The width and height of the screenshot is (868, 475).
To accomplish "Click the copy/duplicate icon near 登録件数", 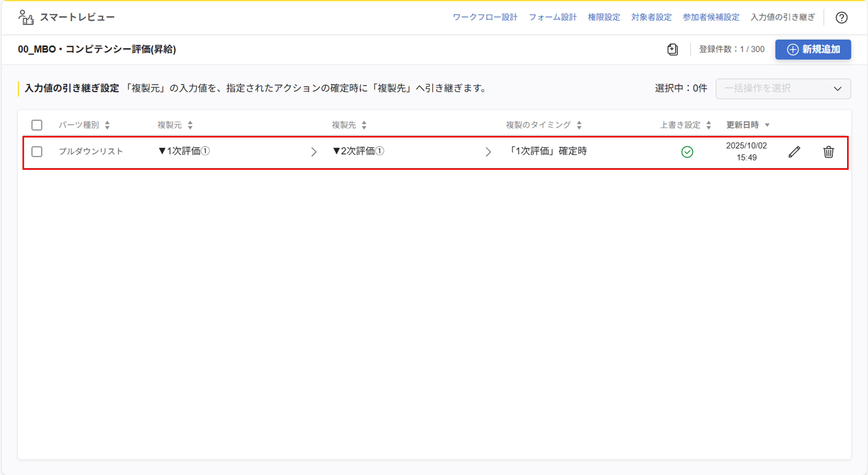I will 672,49.
